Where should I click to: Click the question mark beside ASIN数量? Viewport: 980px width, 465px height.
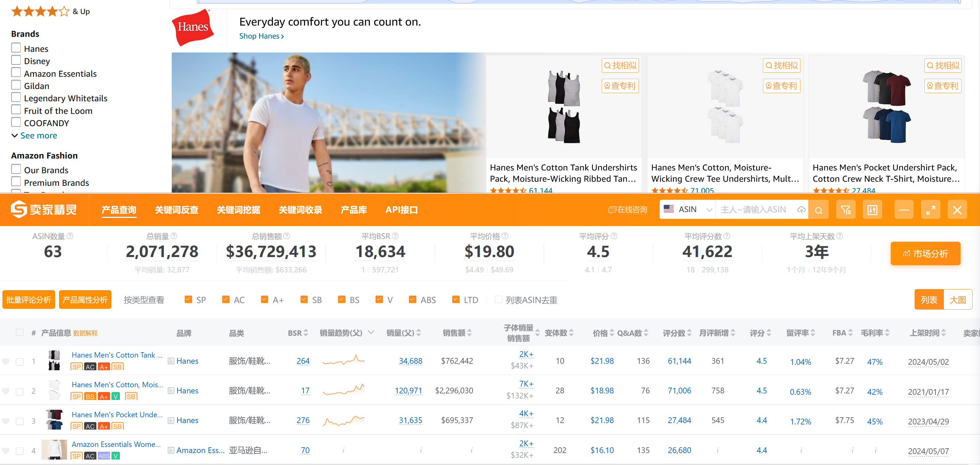(70, 236)
